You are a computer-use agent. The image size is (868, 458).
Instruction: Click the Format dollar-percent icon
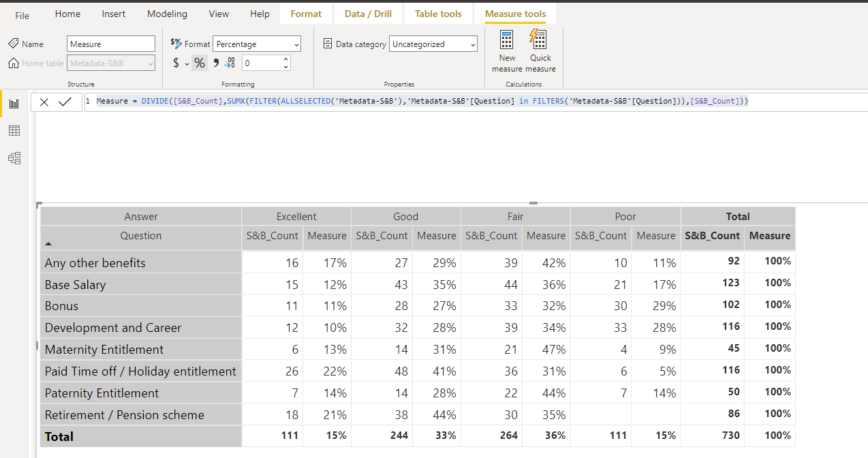pyautogui.click(x=176, y=43)
